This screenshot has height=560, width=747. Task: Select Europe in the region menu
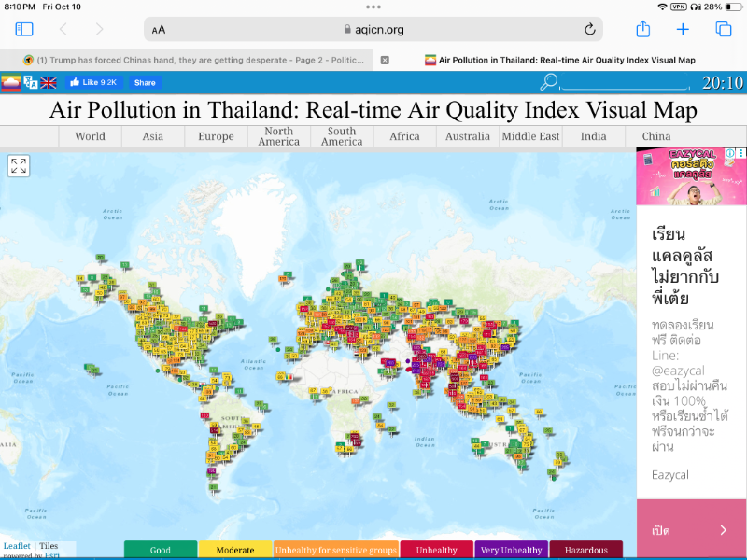pos(216,136)
